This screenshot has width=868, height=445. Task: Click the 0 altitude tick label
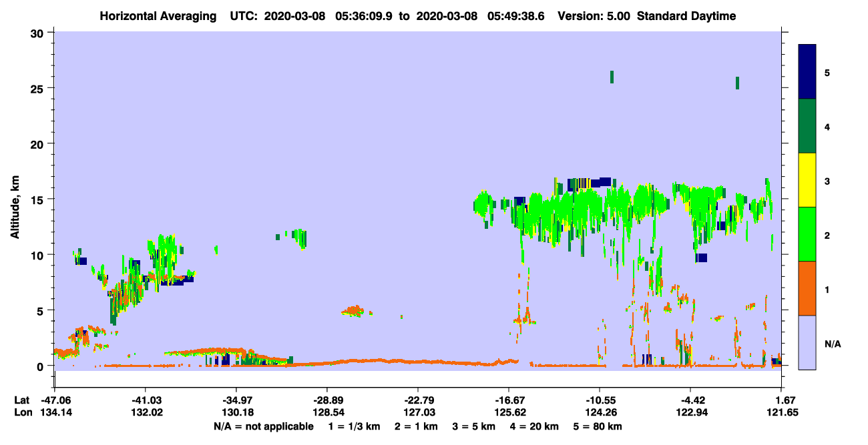pos(41,366)
